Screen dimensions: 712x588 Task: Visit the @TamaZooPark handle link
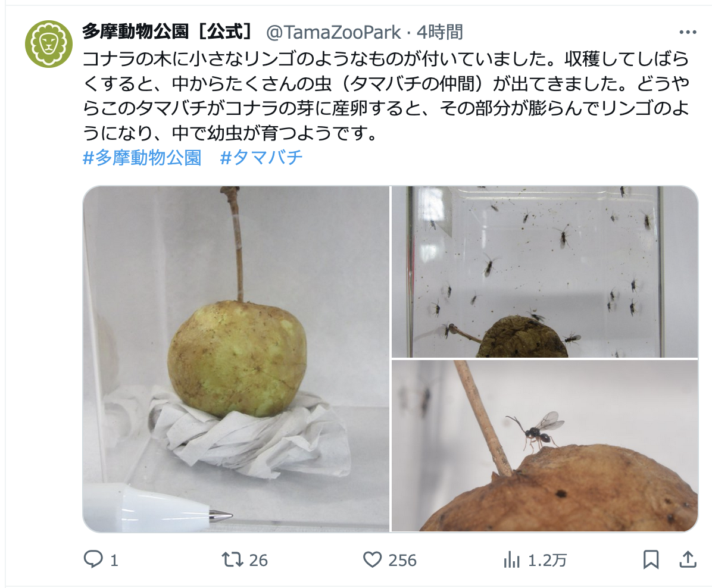point(333,32)
